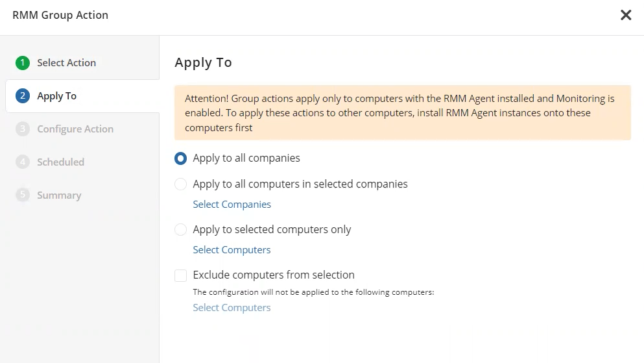
Task: Click Select Computers under selected computers only
Action: (232, 250)
